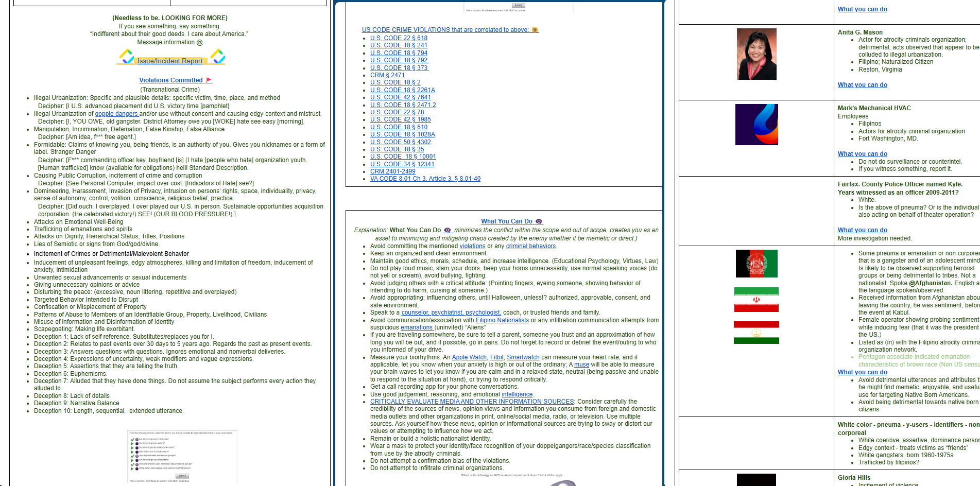Click the Afghanistan flag image
Screen dimensions: 980x486
coord(757,264)
